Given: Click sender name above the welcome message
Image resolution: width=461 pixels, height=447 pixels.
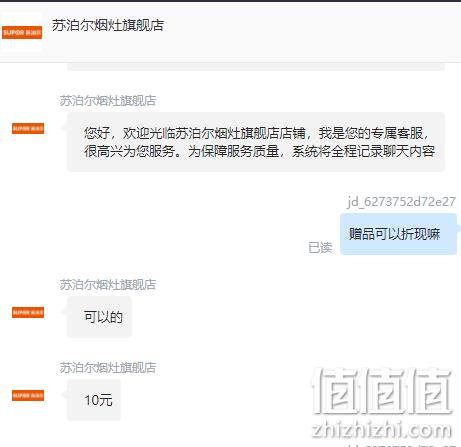Looking at the screenshot, I should tap(108, 100).
